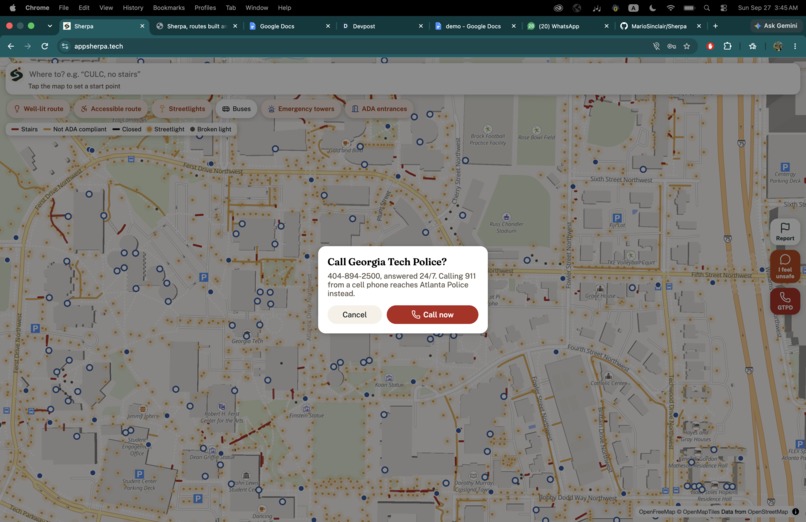Open the File menu
806x522 pixels.
pos(64,8)
